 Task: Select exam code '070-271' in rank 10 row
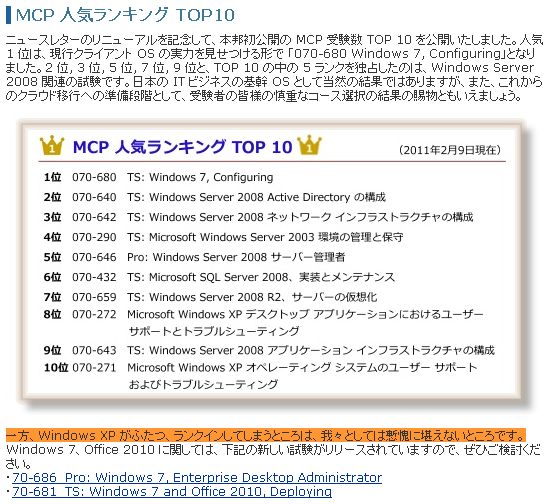point(94,368)
